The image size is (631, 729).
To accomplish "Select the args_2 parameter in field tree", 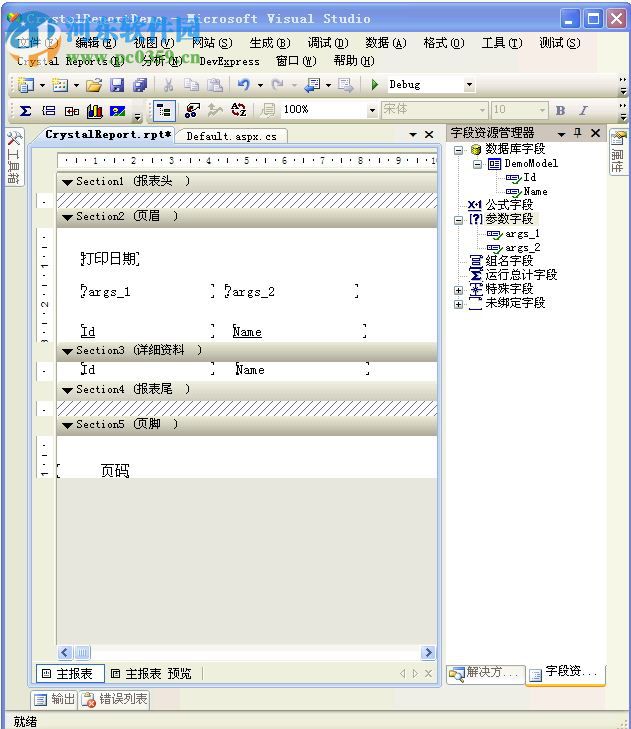I will click(523, 248).
